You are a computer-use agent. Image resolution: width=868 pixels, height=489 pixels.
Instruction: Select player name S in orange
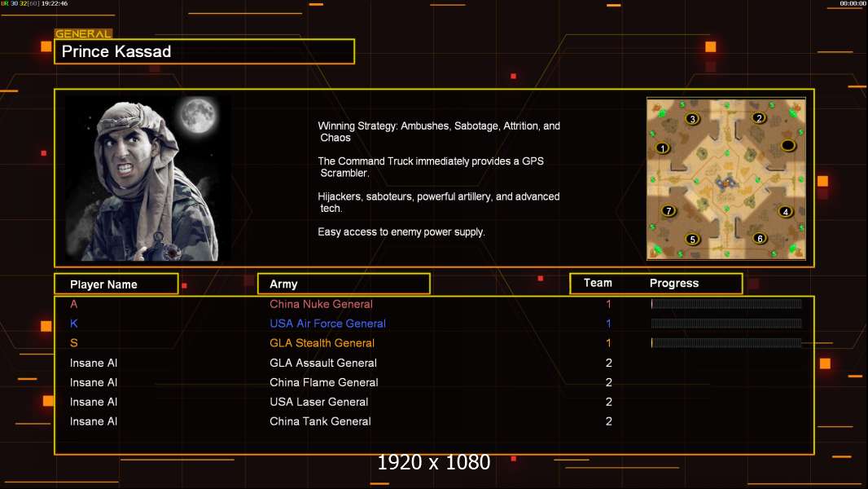[x=73, y=343]
